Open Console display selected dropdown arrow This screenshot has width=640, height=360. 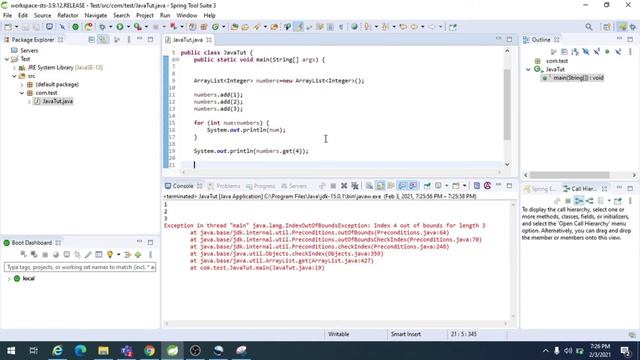[x=447, y=186]
